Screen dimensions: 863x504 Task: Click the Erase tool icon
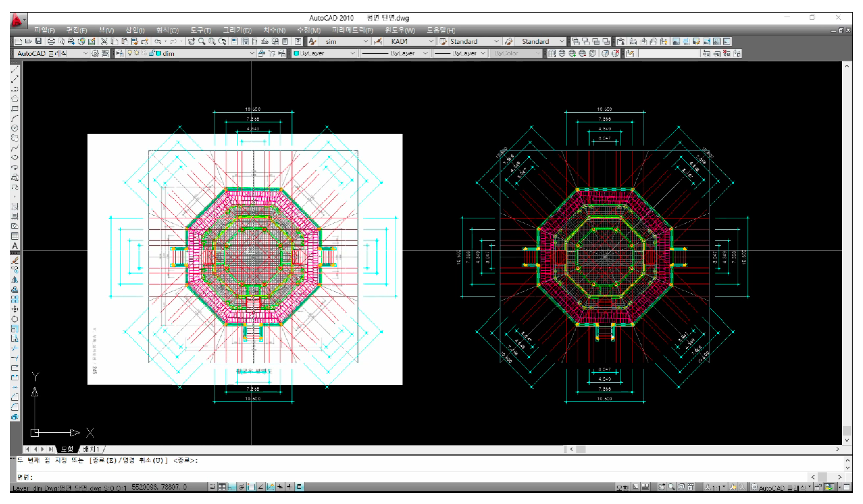[15, 260]
